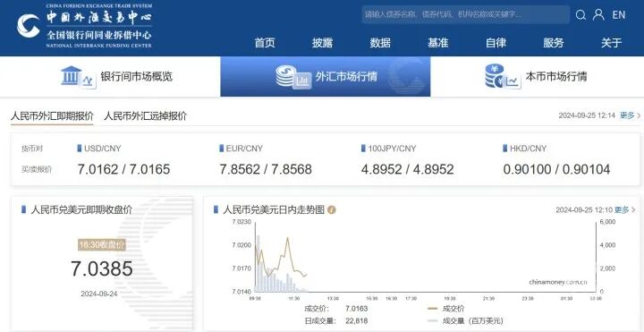
Task: Click the bank building icon for 银行间市场概览
Action: click(x=78, y=77)
